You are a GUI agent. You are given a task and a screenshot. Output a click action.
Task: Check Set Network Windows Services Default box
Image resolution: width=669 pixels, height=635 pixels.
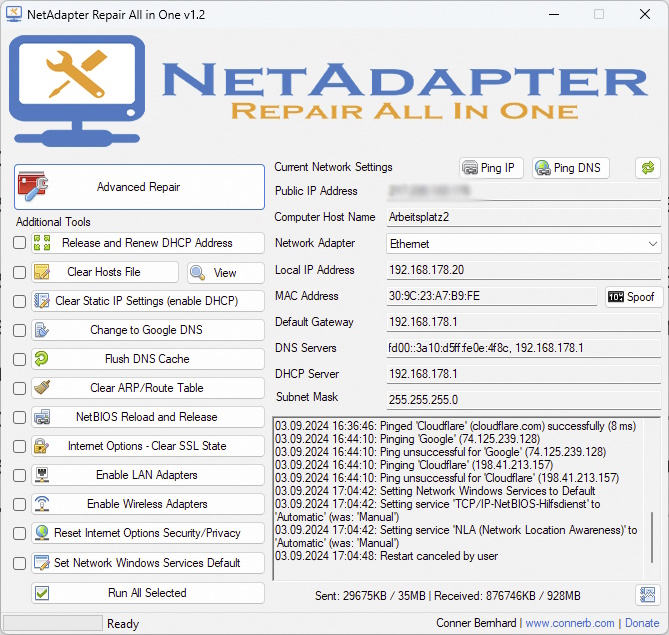click(19, 563)
